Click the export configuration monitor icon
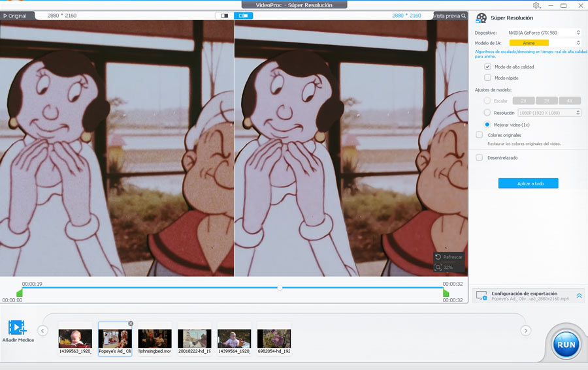This screenshot has width=588, height=370. pyautogui.click(x=482, y=296)
